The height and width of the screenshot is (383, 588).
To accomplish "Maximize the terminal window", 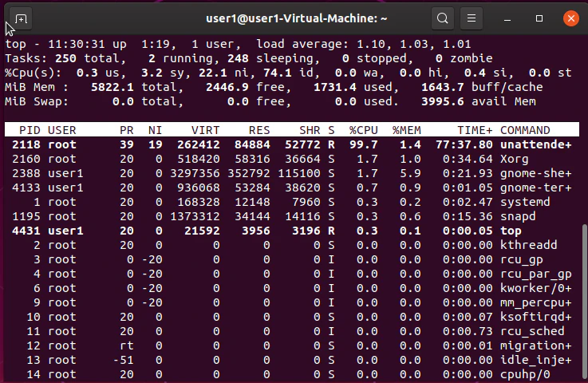I will [x=539, y=18].
